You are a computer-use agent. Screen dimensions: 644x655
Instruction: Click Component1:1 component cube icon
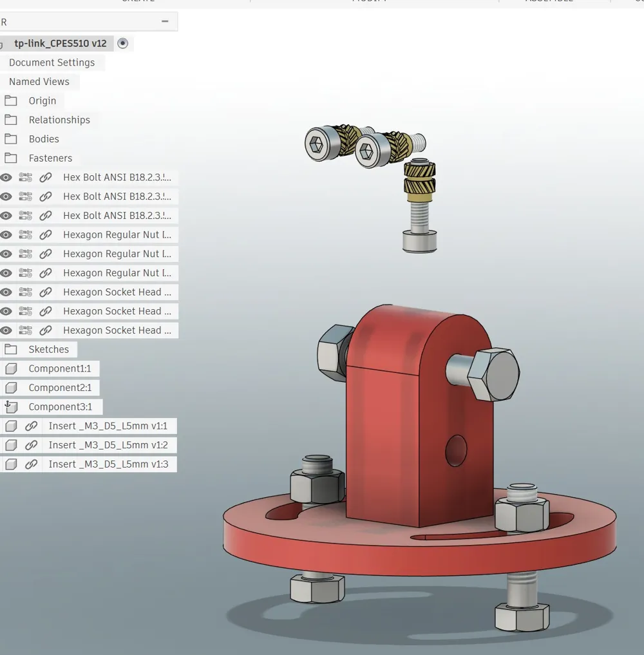point(12,368)
